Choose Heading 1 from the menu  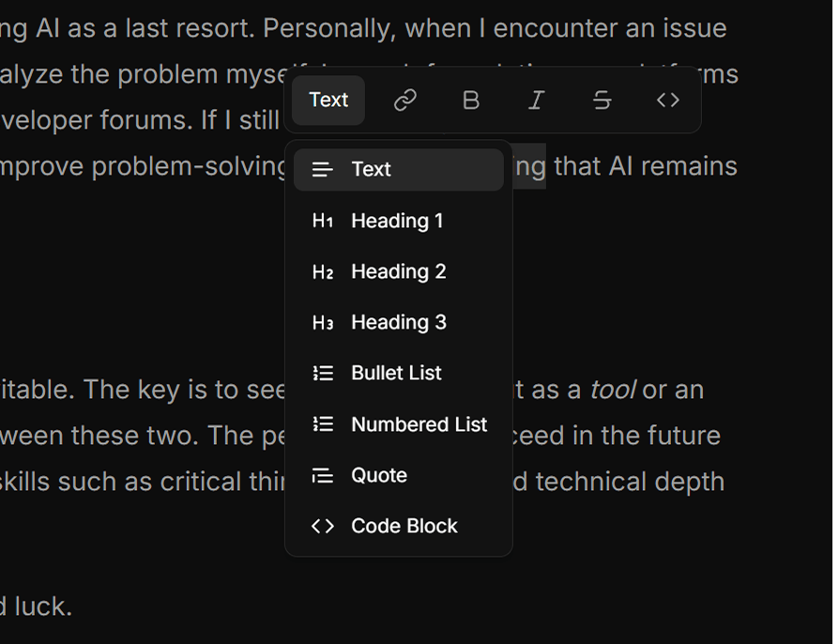pyautogui.click(x=396, y=221)
